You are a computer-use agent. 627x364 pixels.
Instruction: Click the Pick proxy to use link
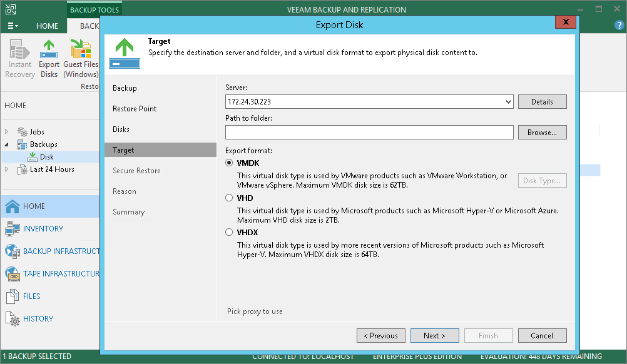(x=255, y=311)
